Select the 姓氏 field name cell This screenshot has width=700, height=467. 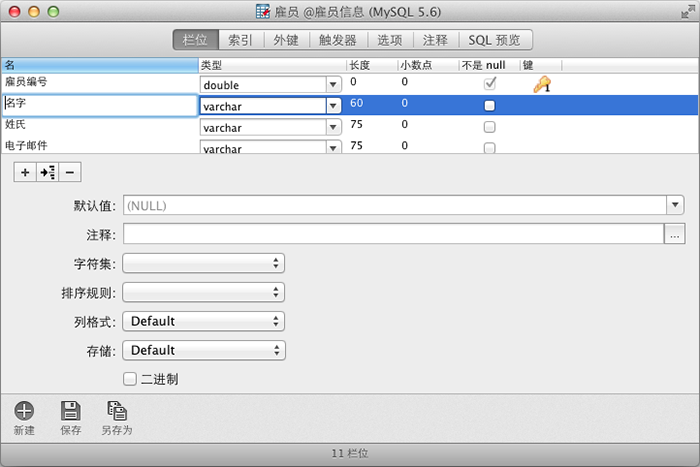point(100,125)
